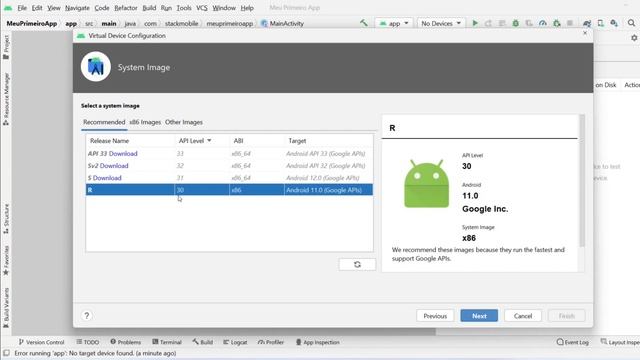
Task: Open the App Inspection tool window
Action: coord(318,342)
